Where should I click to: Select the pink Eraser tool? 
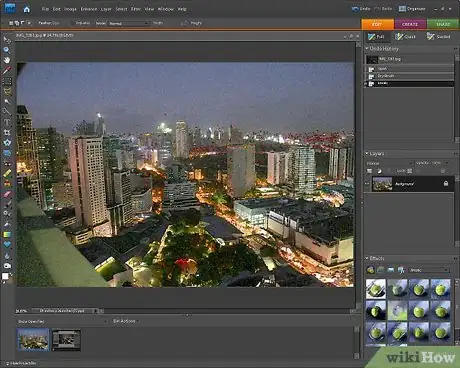7,194
